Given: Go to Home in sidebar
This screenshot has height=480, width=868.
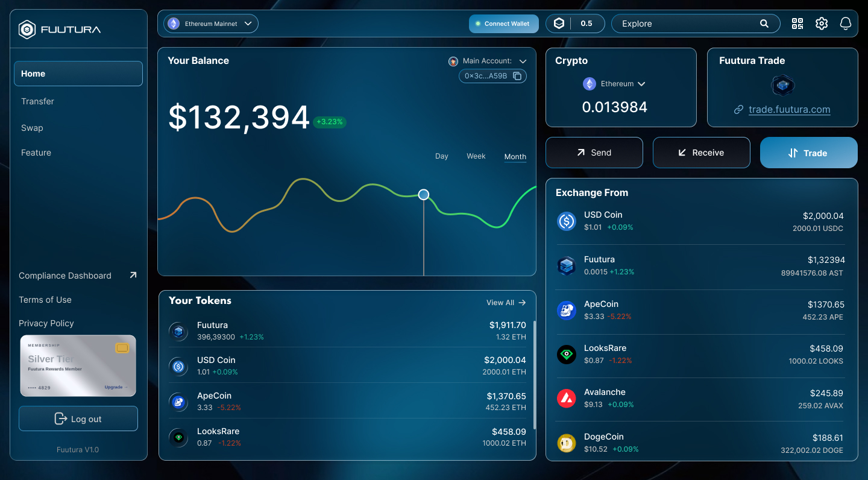Looking at the screenshot, I should pyautogui.click(x=78, y=74).
